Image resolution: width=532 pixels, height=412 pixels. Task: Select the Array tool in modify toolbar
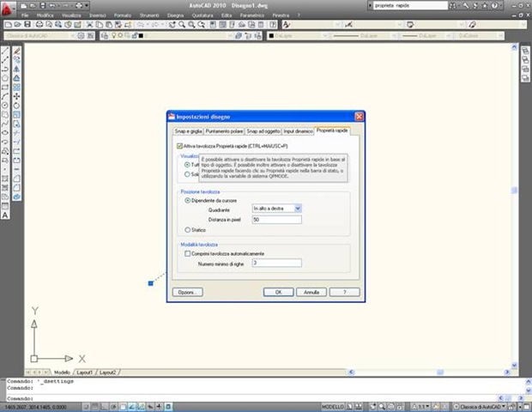pos(16,88)
